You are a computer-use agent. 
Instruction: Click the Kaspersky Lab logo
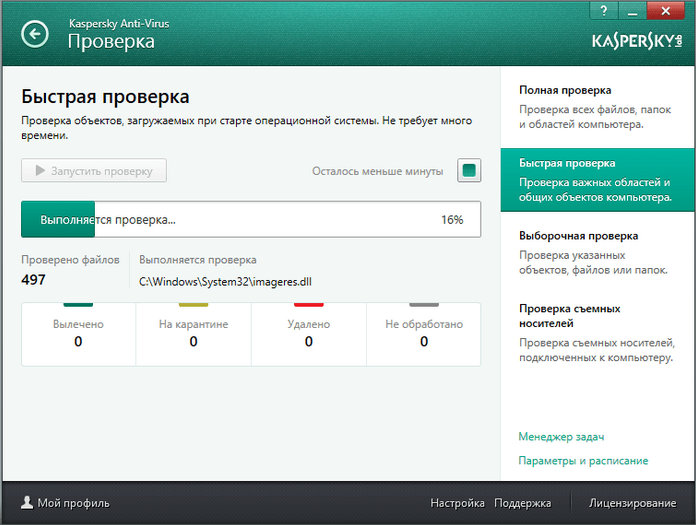[637, 41]
